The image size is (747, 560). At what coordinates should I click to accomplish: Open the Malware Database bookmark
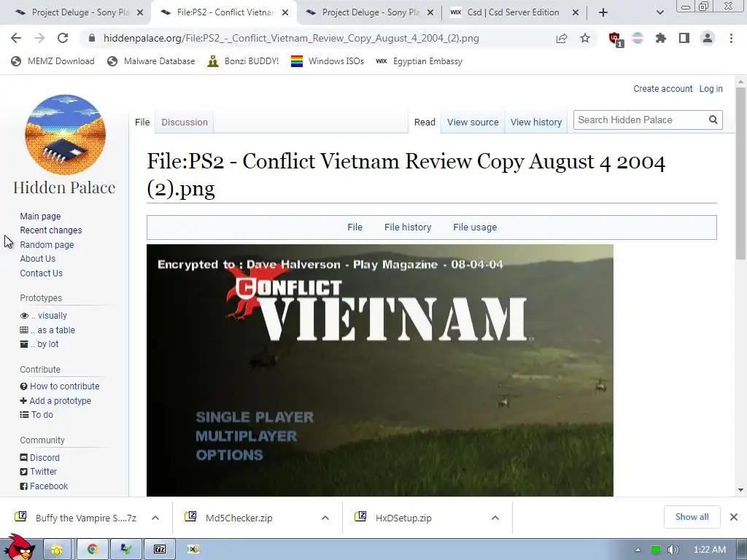[x=152, y=61]
